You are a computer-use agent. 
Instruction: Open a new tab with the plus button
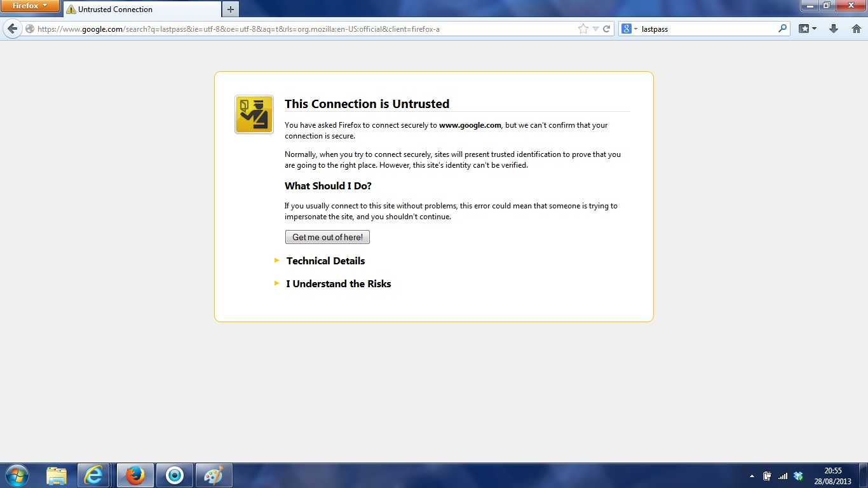tap(231, 10)
